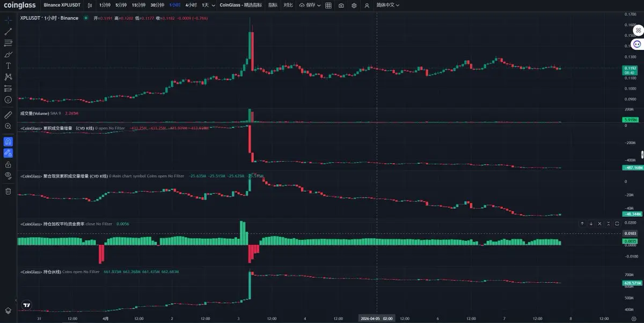This screenshot has width=644, height=323.
Task: Click the 对比 compare button
Action: pos(289,5)
